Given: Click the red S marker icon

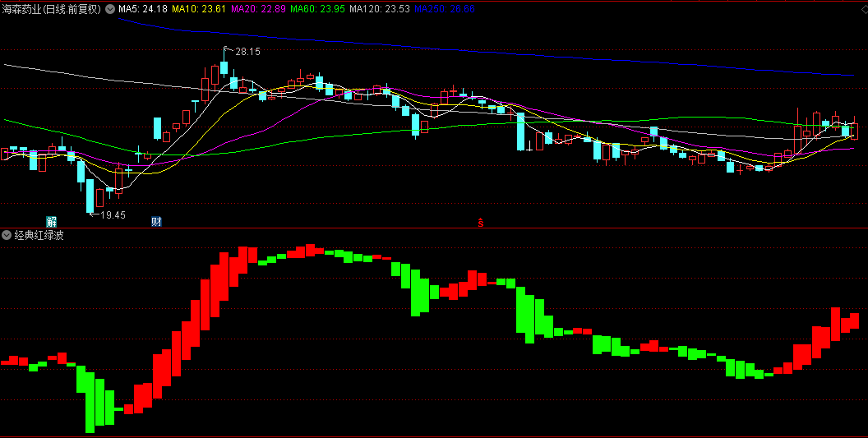Looking at the screenshot, I should coord(481,223).
